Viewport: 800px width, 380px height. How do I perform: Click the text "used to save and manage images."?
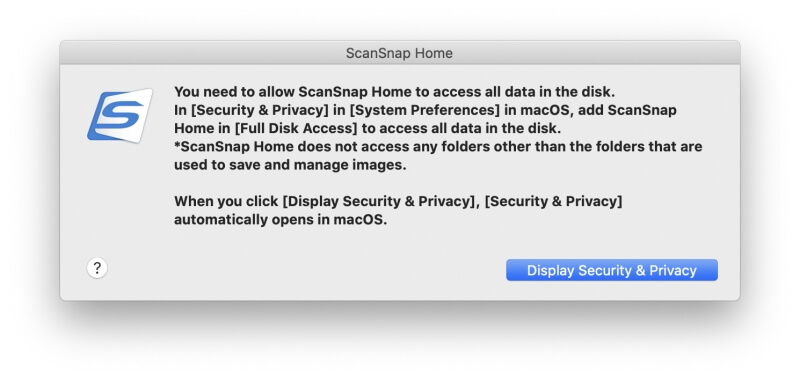[290, 165]
